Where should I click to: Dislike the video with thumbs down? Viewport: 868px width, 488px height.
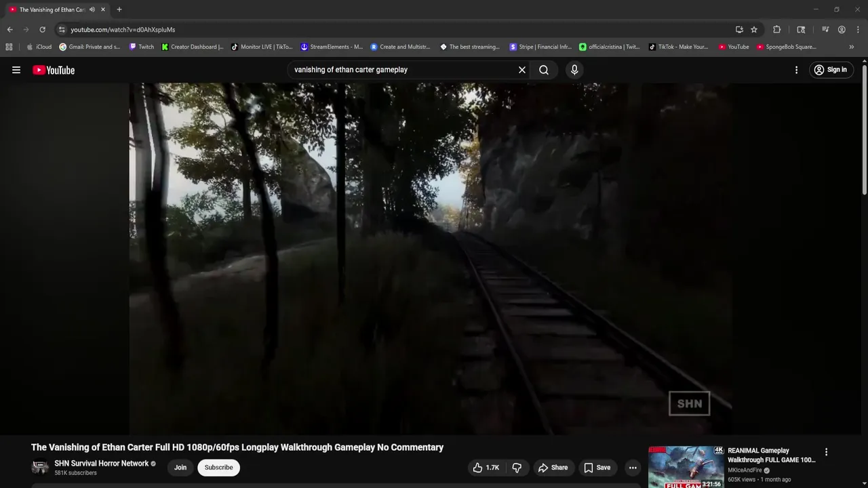tap(517, 468)
